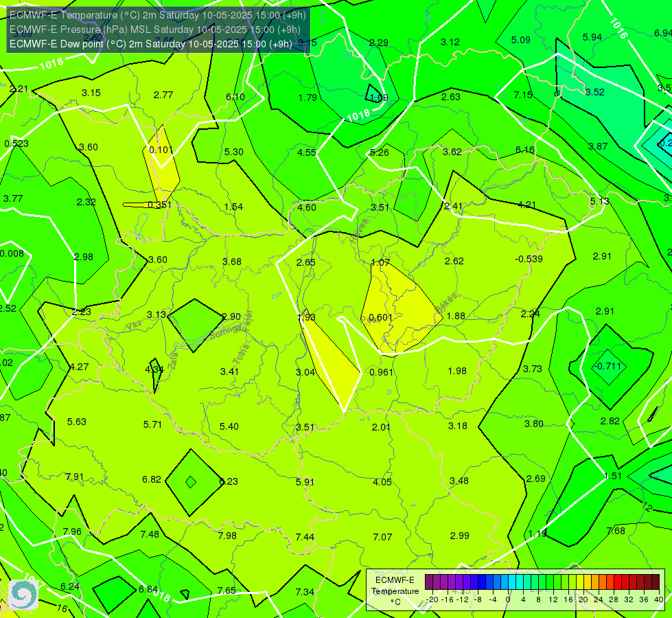Click the dew point value '3.48'

(x=459, y=481)
